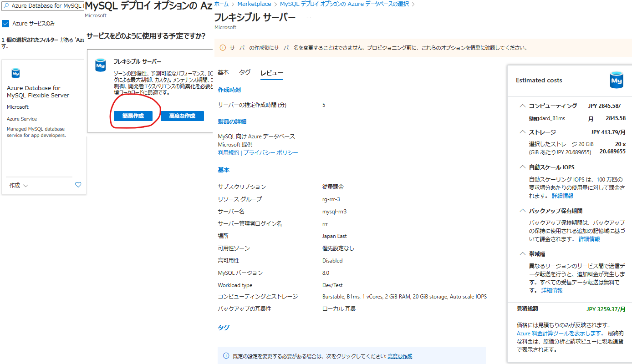The width and height of the screenshot is (632, 364).
Task: Click the 簡易作成 button
Action: pyautogui.click(x=133, y=116)
